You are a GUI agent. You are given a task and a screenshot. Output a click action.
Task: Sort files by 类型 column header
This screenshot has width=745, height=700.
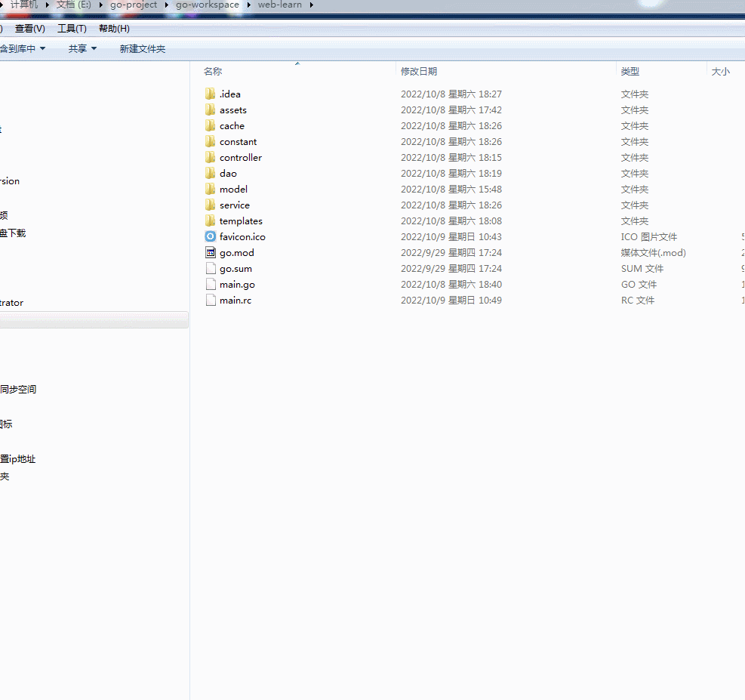point(630,72)
